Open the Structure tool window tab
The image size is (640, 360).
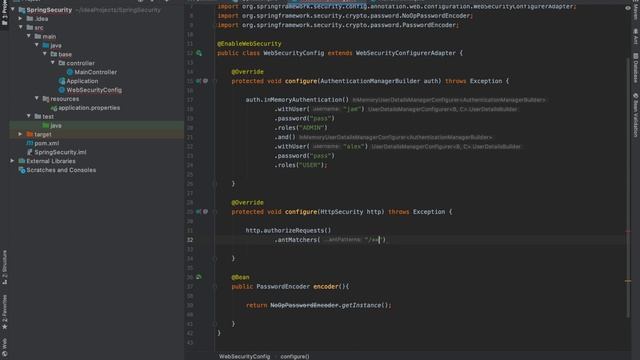point(4,267)
